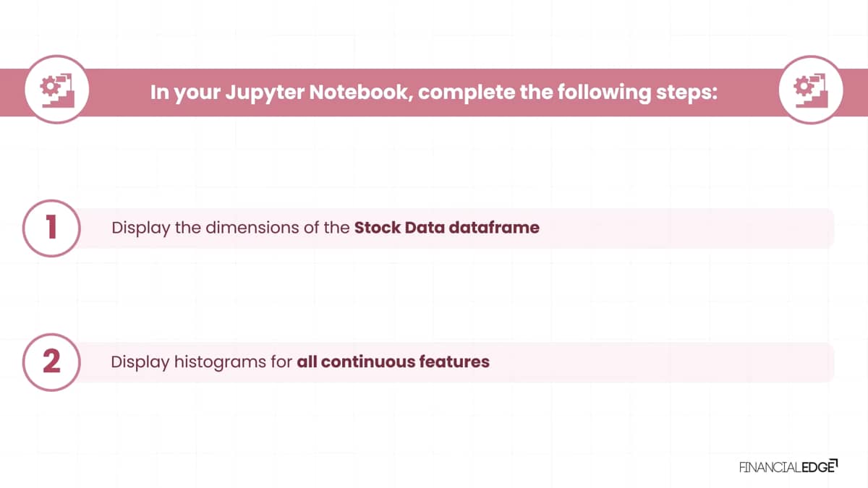Select the circled number 1 step badge
Viewport: 868px width, 488px height.
51,228
